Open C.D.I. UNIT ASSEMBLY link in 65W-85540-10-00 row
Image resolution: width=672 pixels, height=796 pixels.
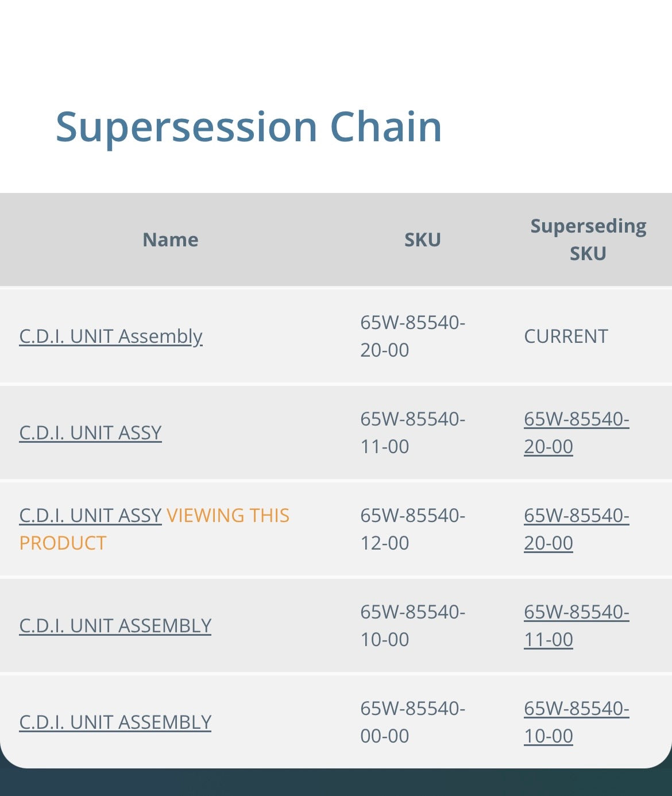(115, 625)
